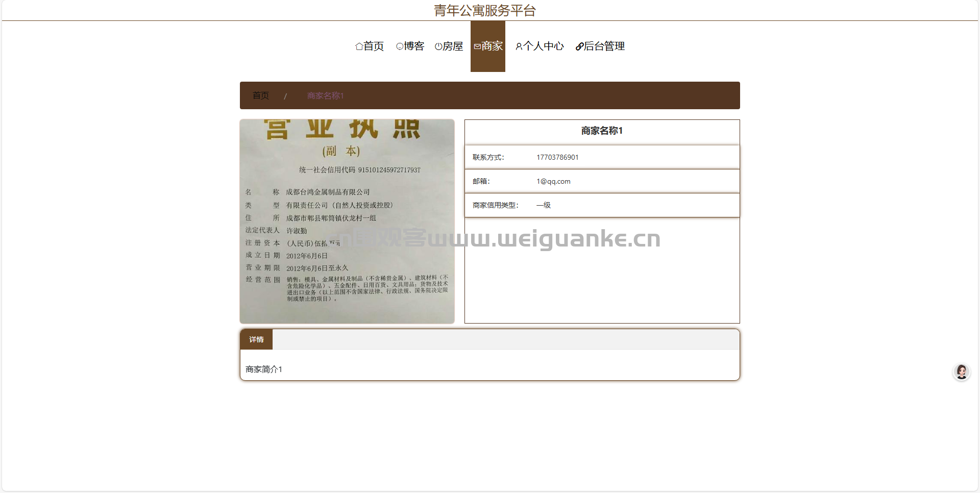Open the 房屋 navigation menu item
Image resolution: width=980 pixels, height=493 pixels.
(x=449, y=46)
